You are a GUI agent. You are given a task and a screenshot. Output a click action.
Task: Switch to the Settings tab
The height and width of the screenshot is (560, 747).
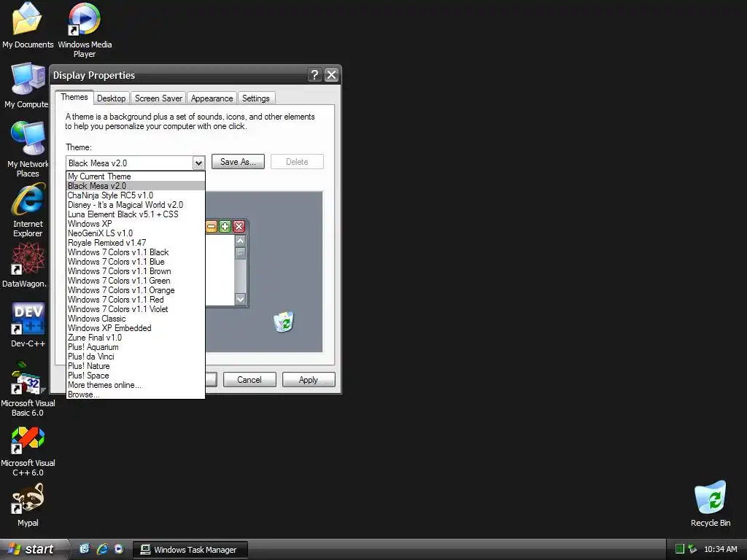pos(256,98)
